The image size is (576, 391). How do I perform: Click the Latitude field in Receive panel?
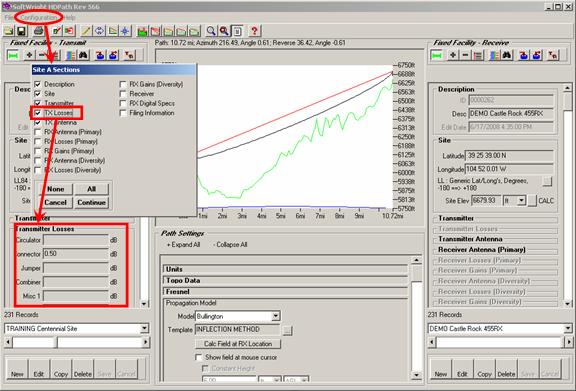point(509,155)
